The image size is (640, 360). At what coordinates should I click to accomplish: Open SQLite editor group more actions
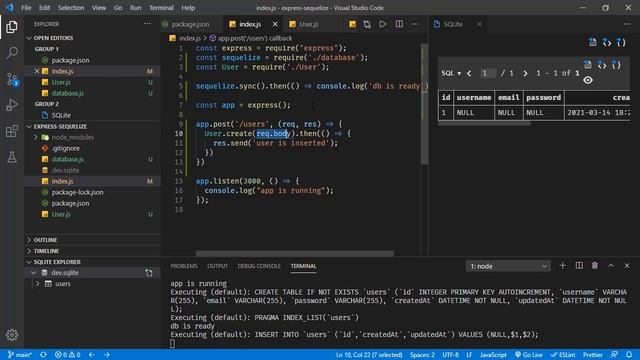[627, 24]
